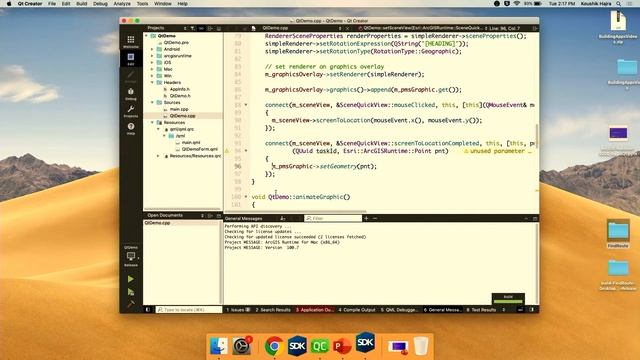Click the link-with-editor icon in Projects header
This screenshot has height=360, width=640.
[201, 28]
